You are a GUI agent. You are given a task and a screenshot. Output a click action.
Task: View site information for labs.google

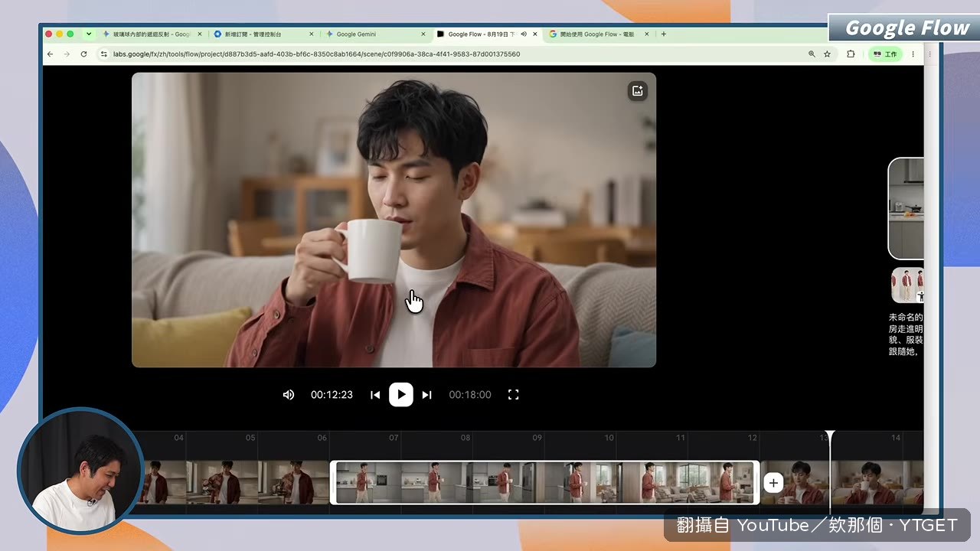coord(104,54)
